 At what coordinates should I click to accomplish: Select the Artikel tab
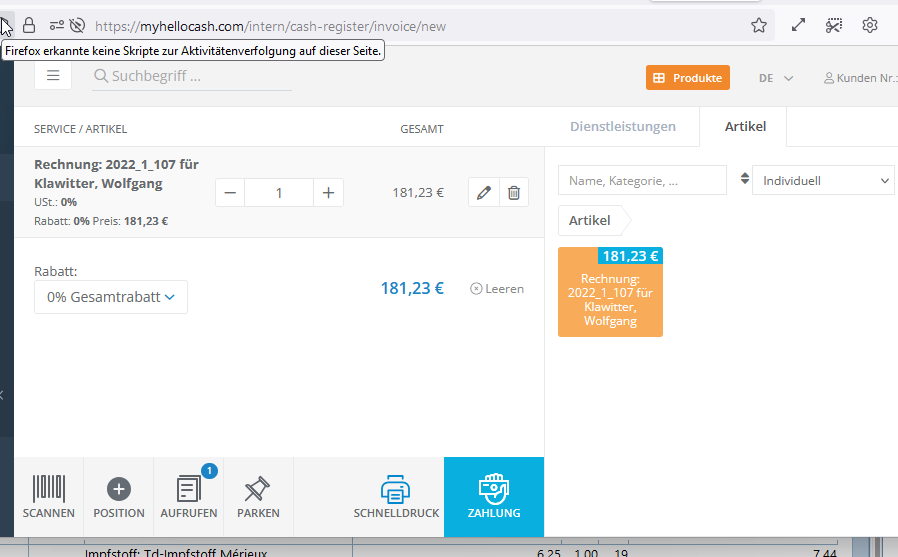745,127
